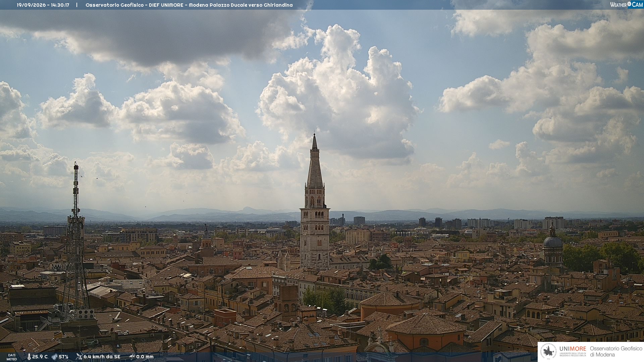Open the UNIMORE wordmark link
Image resolution: width=644 pixels, height=362 pixels.
pyautogui.click(x=573, y=349)
